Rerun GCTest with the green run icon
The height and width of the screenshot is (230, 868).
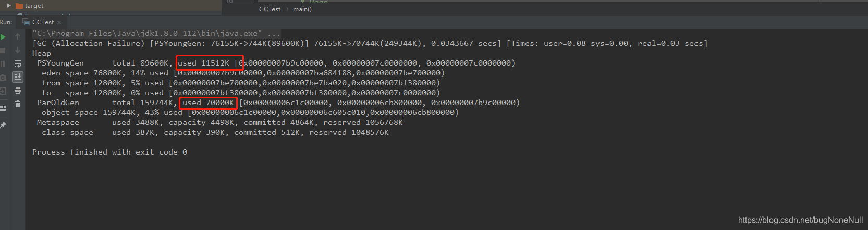3,37
